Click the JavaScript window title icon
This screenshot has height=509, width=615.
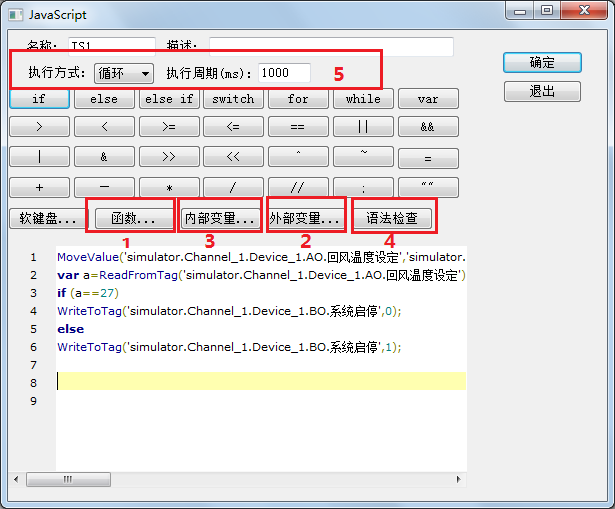tap(16, 15)
